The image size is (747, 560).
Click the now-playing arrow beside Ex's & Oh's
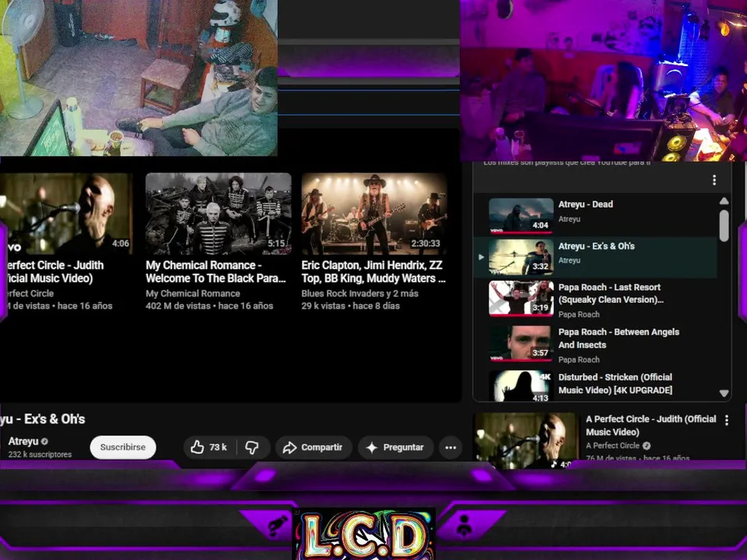[x=481, y=257]
